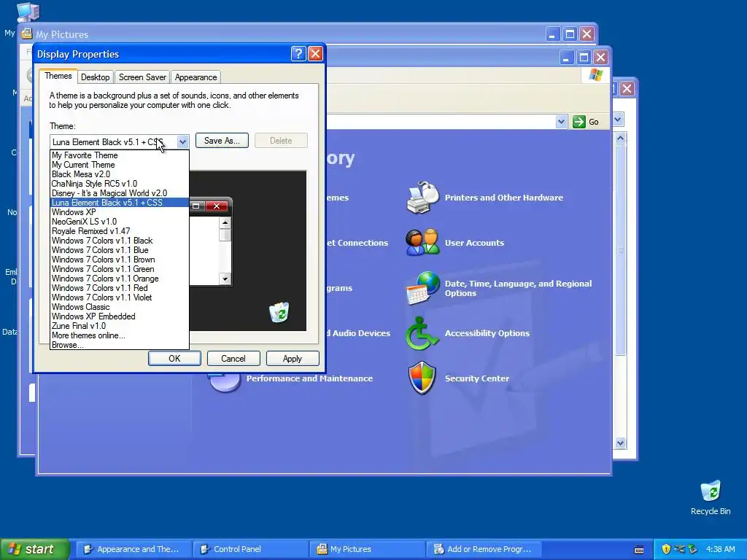Open Printers and Other Hardware icon

422,198
